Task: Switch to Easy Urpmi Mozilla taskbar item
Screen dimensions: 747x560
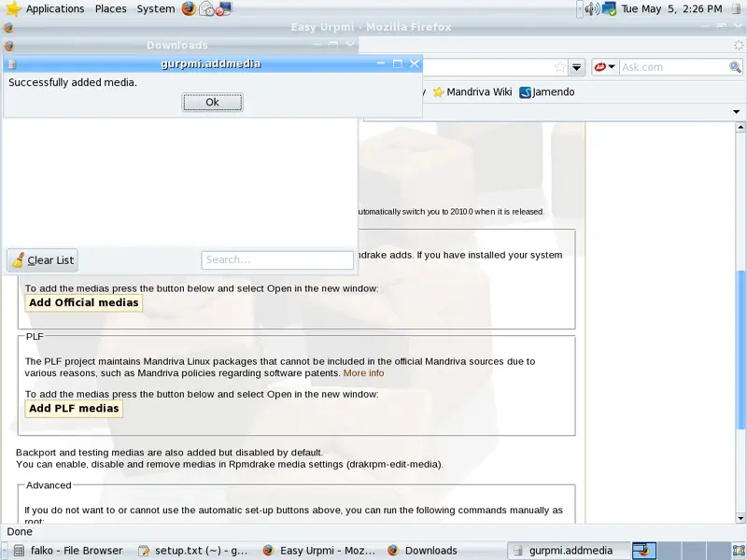Action: coord(319,551)
